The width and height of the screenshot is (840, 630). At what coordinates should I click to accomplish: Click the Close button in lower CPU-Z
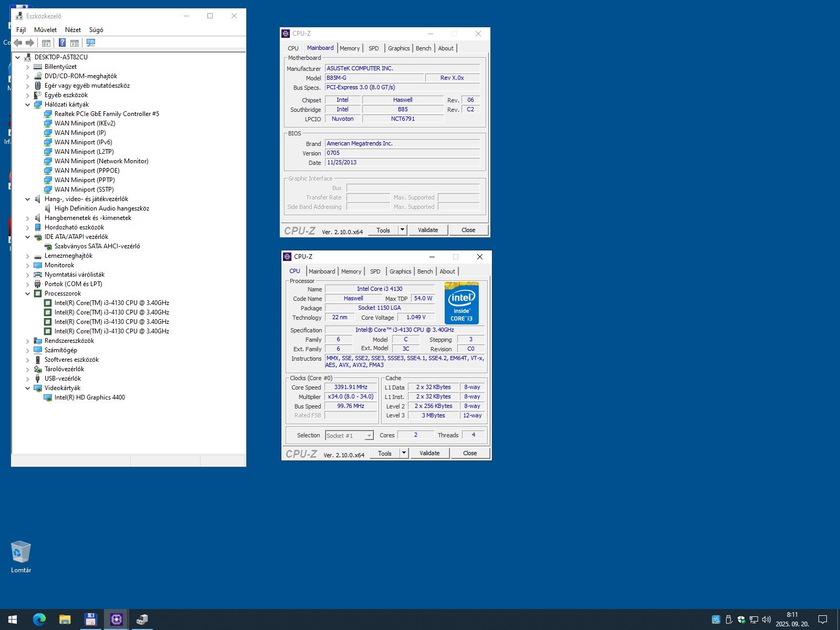[470, 453]
